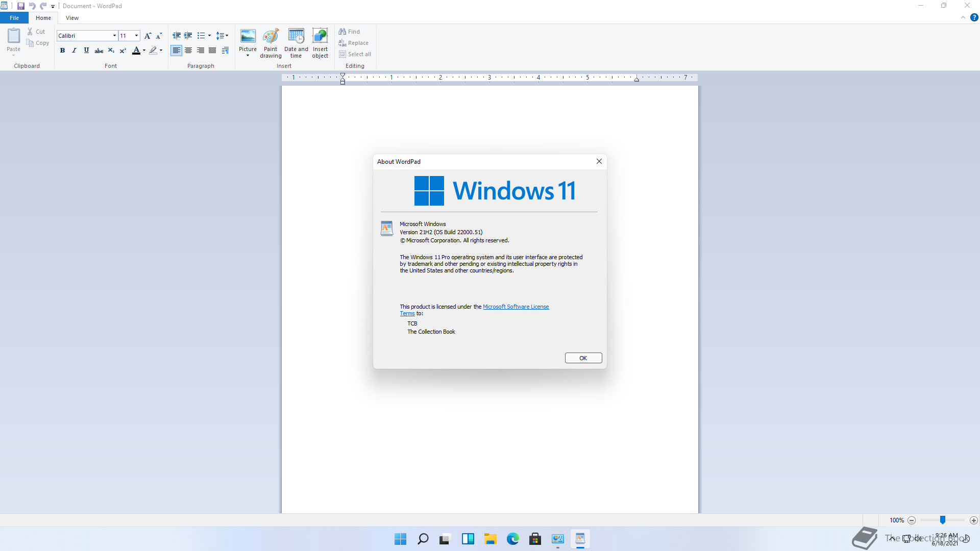Click the Paste clipboard icon
Image resolution: width=980 pixels, height=551 pixels.
[14, 36]
